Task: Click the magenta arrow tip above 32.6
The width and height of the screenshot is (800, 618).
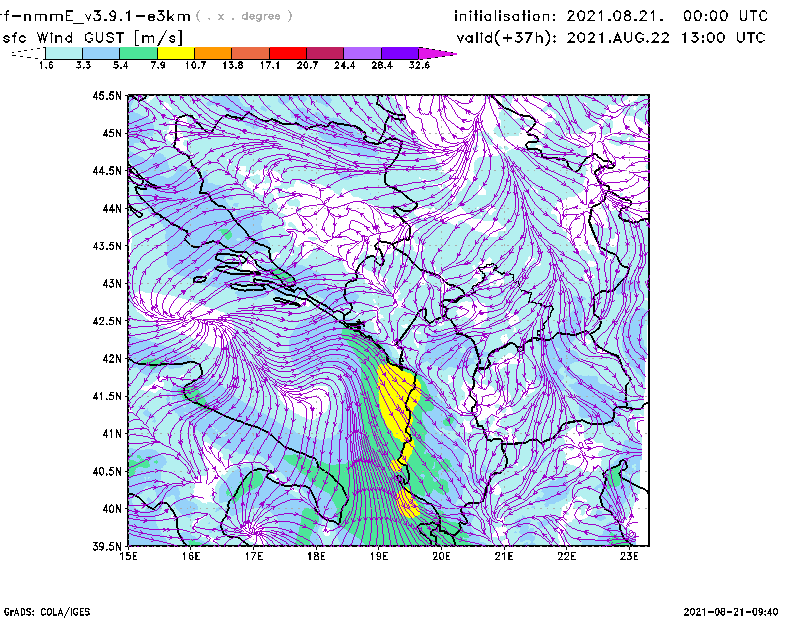Action: pos(445,52)
